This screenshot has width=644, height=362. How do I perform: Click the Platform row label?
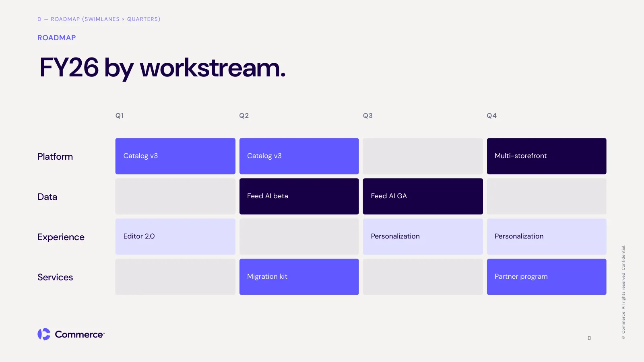tap(55, 156)
